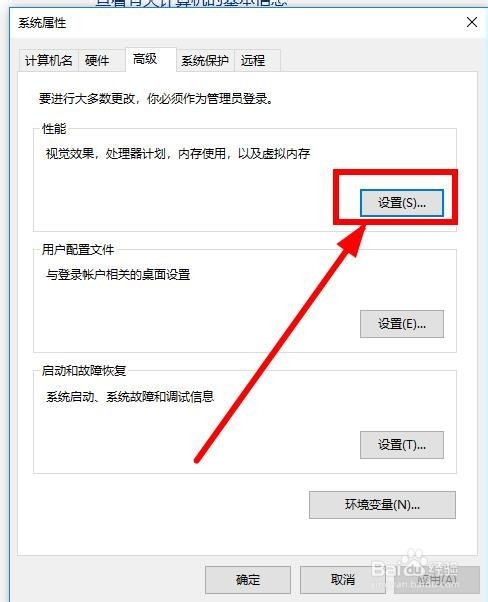
Task: Click the 视觉效果 performance description text
Action: pyautogui.click(x=178, y=154)
